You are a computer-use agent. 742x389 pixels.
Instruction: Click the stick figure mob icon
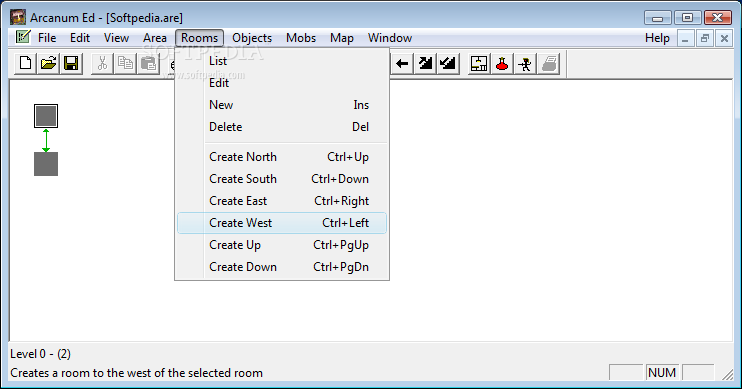point(524,63)
